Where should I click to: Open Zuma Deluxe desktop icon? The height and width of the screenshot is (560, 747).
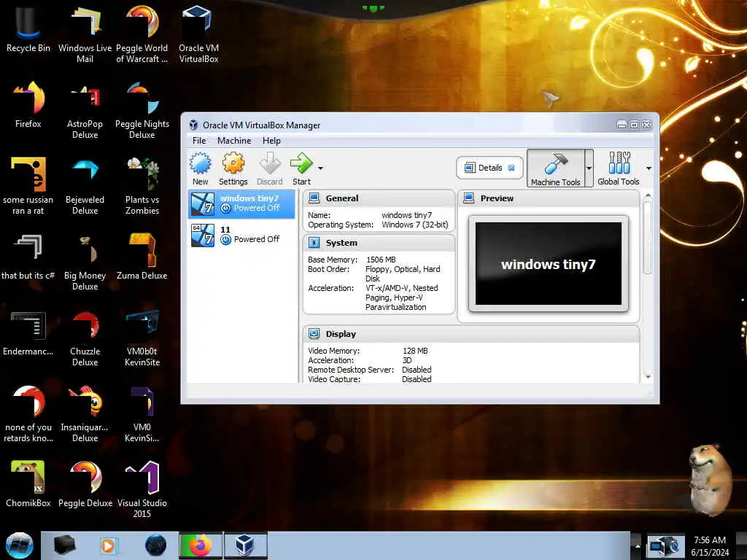click(142, 256)
